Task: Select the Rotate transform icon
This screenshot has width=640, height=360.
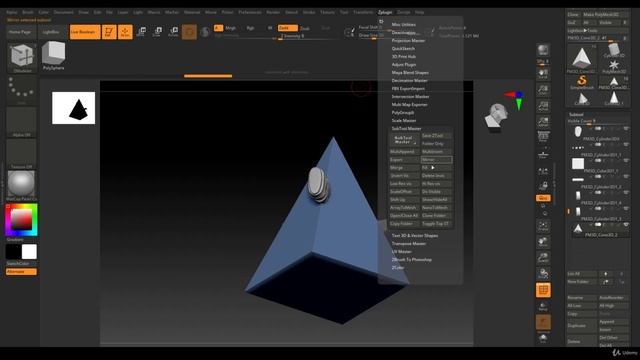Action: 173,32
